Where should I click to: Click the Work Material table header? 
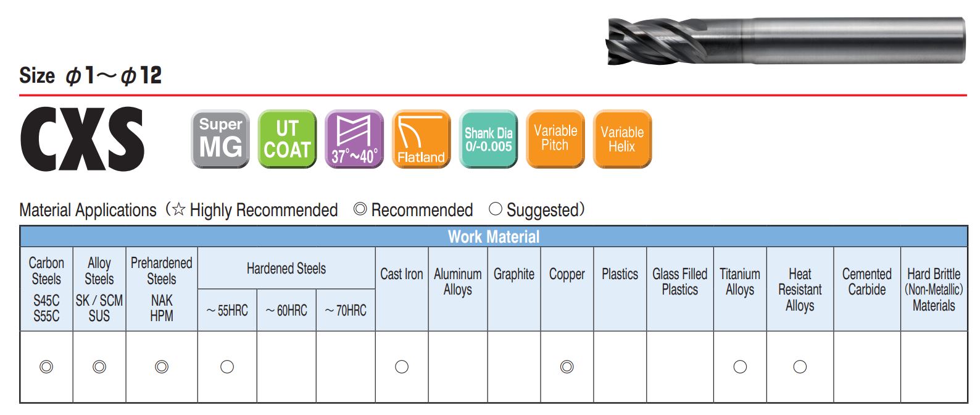point(494,237)
